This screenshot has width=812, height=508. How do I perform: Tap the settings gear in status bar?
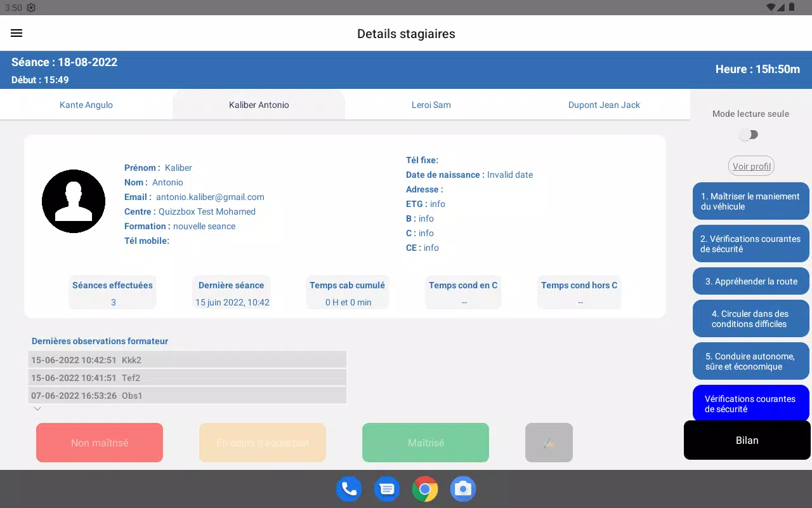(x=31, y=8)
